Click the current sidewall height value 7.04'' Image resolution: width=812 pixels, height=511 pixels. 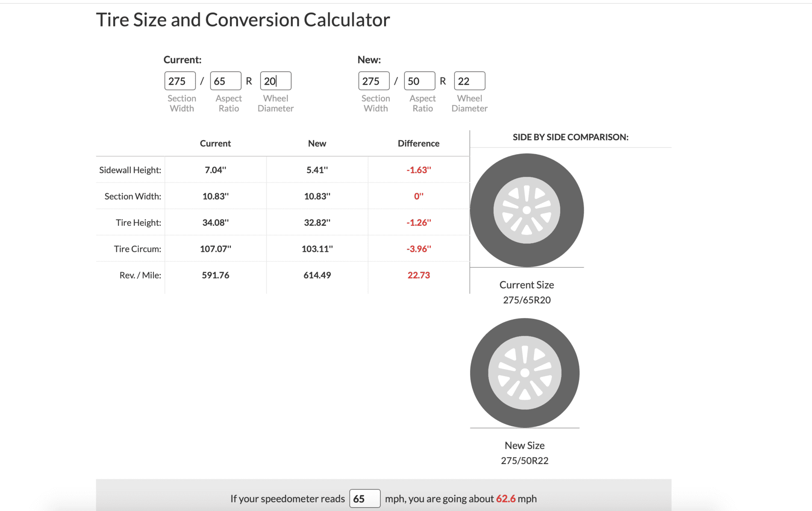[215, 170]
